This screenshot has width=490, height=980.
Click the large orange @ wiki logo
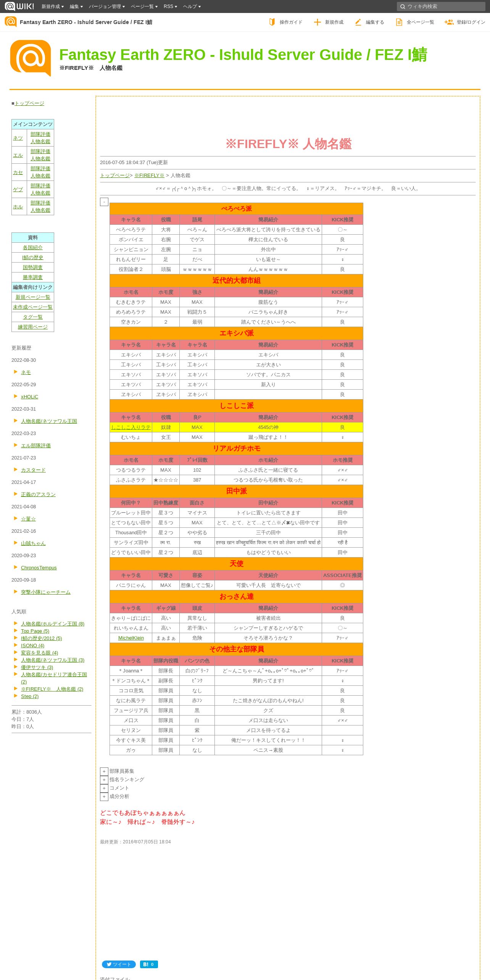point(31,58)
